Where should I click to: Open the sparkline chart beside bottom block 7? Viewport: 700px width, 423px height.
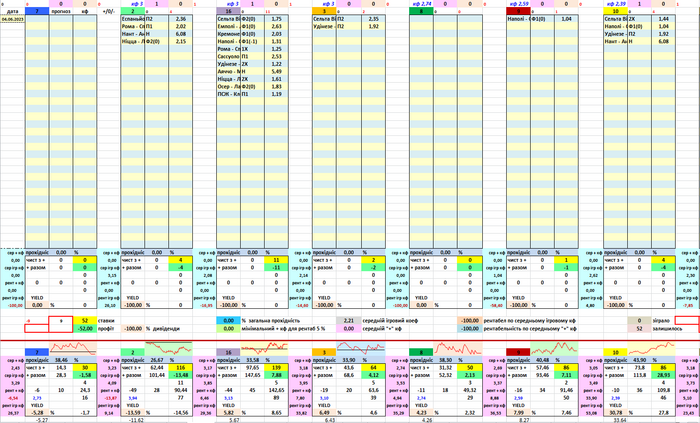(x=72, y=348)
